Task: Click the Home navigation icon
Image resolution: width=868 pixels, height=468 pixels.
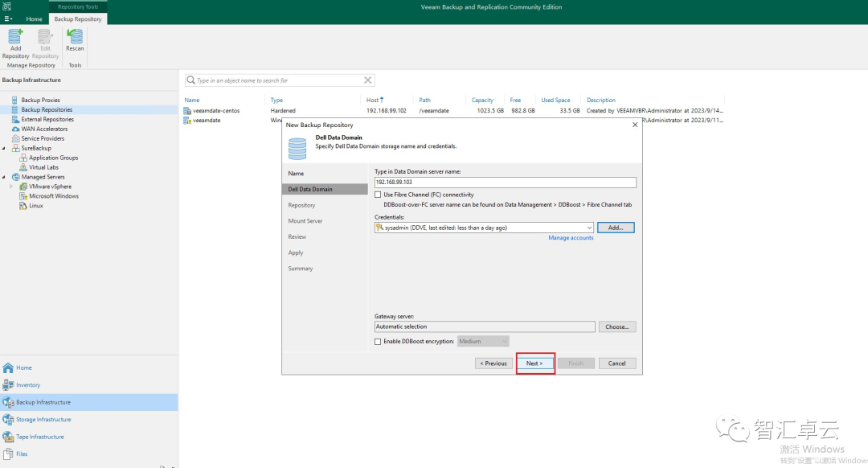Action: click(x=8, y=367)
